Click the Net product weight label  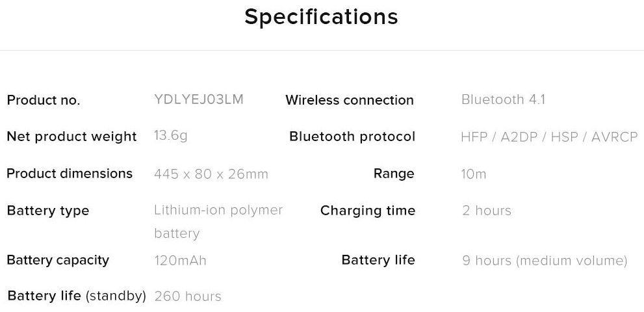click(71, 136)
